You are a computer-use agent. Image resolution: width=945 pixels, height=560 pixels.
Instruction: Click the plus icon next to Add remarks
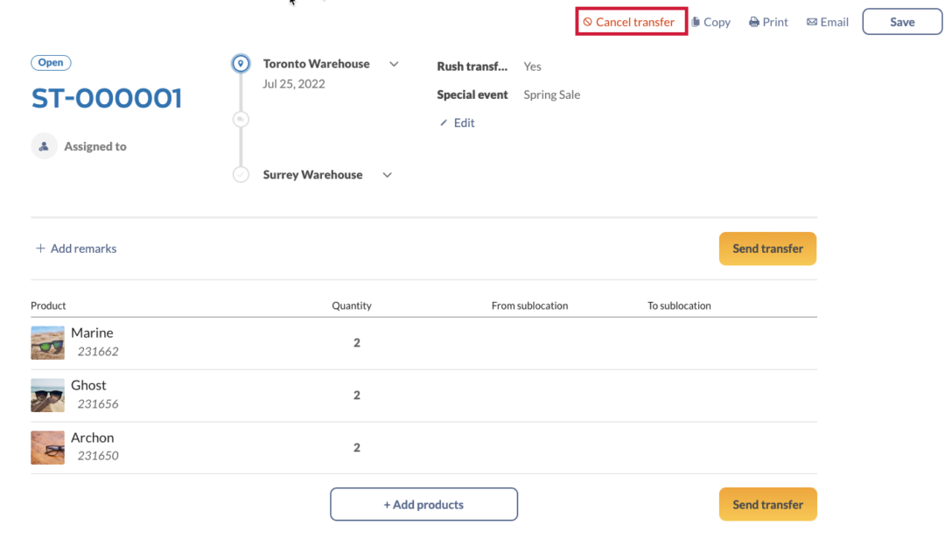point(40,248)
